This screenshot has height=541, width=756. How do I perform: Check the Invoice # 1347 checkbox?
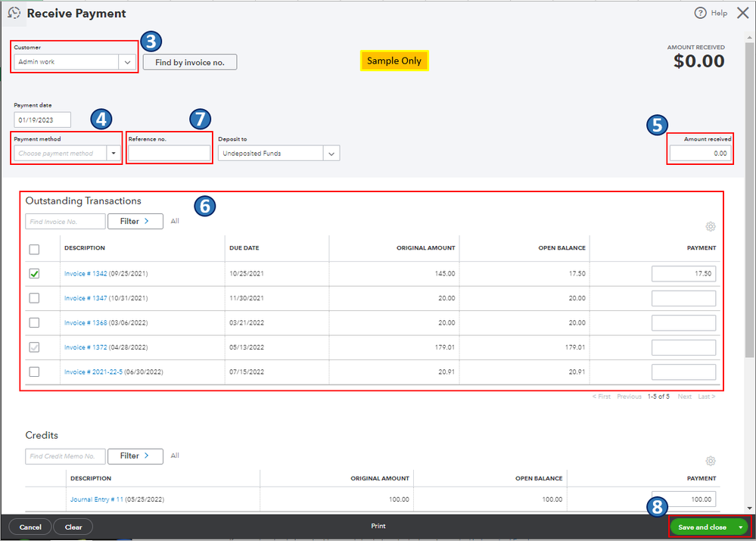click(x=34, y=298)
